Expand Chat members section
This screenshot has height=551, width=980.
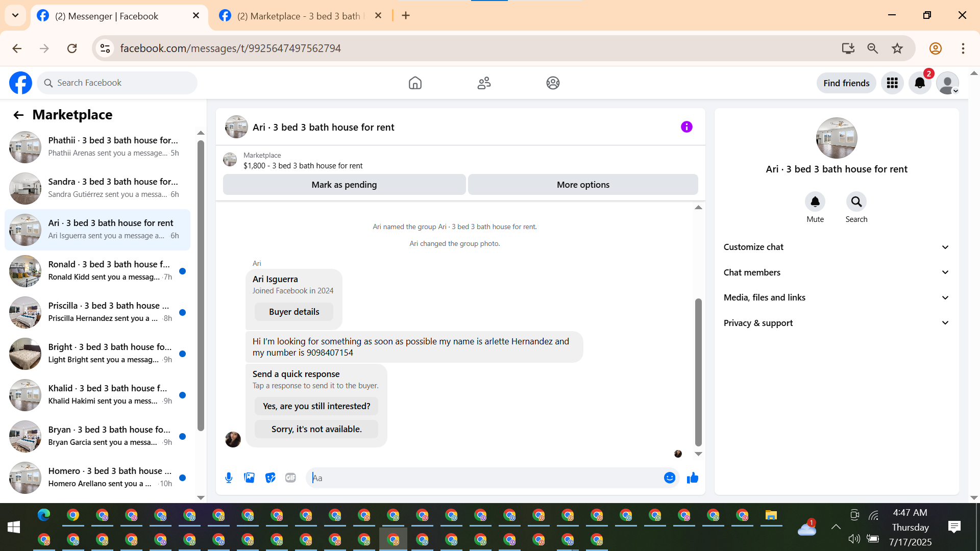tap(836, 272)
